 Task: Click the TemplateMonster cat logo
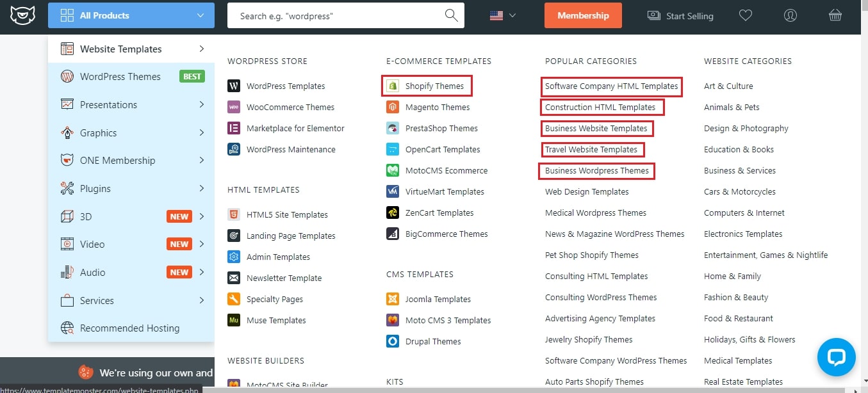tap(22, 15)
